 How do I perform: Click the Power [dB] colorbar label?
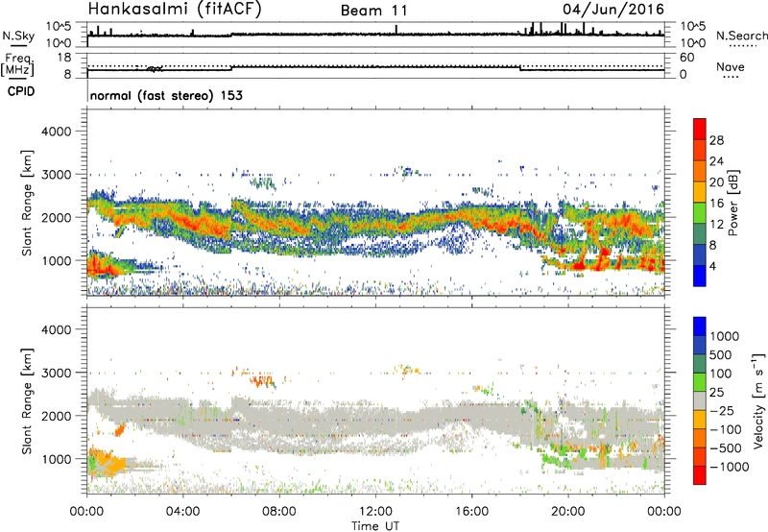tap(732, 203)
